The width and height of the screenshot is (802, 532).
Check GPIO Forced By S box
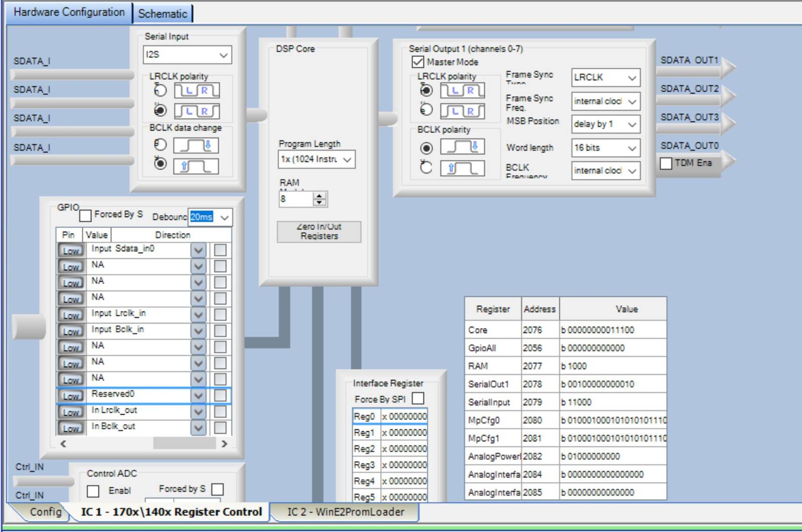(86, 216)
